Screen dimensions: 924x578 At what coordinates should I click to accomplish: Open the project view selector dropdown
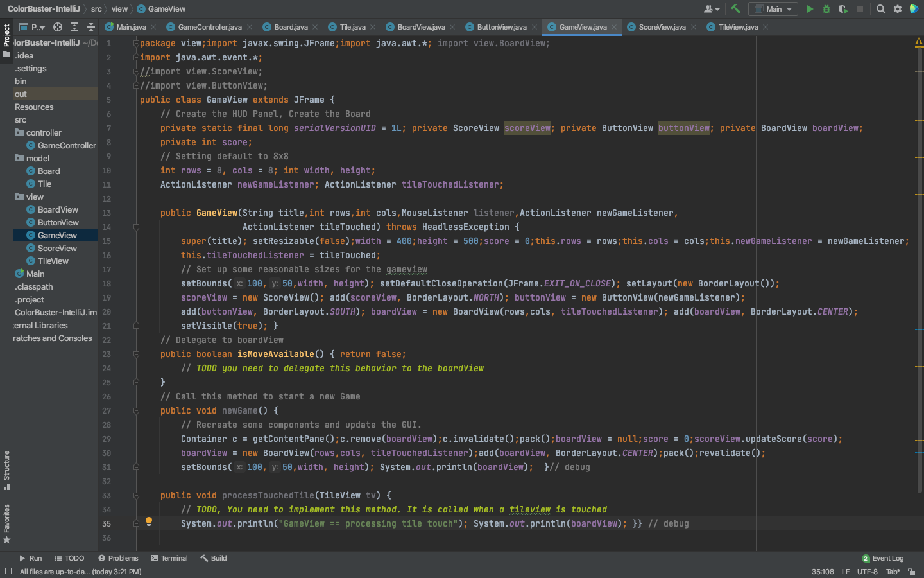[32, 27]
